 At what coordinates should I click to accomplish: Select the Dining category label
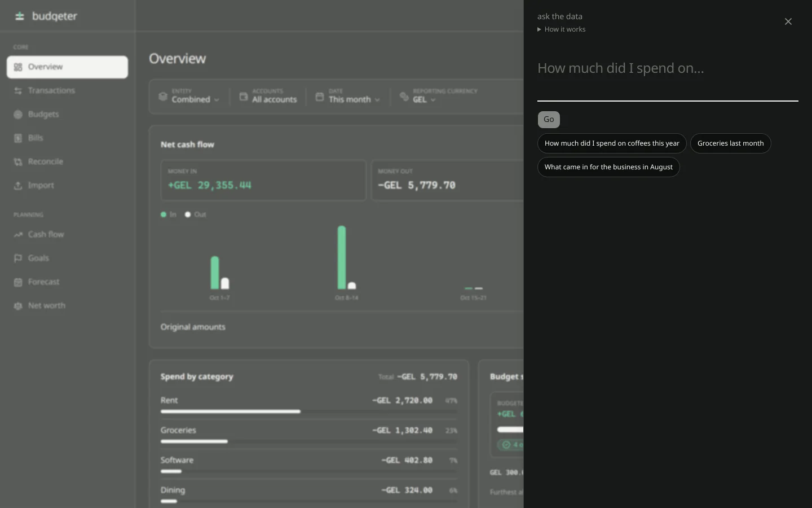[x=173, y=491]
